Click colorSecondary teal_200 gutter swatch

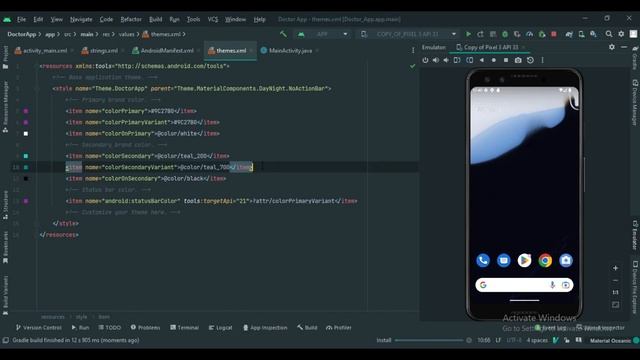(x=26, y=156)
